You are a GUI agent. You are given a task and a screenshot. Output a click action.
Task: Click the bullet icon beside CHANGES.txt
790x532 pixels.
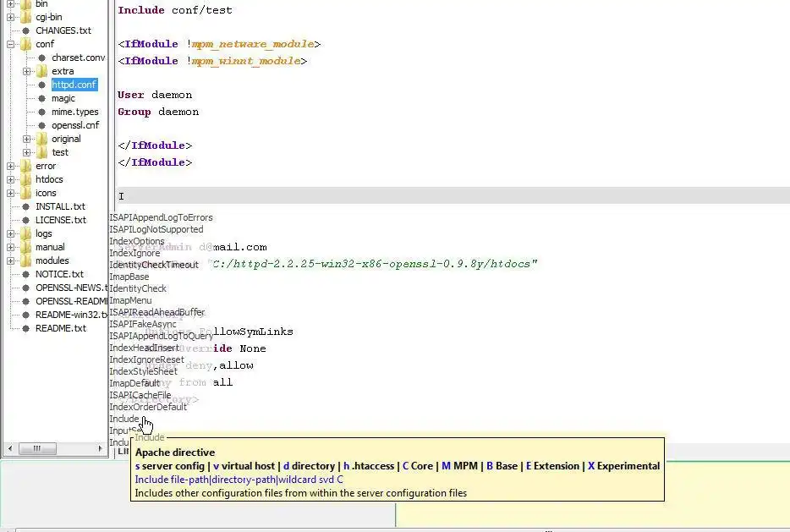click(x=25, y=30)
